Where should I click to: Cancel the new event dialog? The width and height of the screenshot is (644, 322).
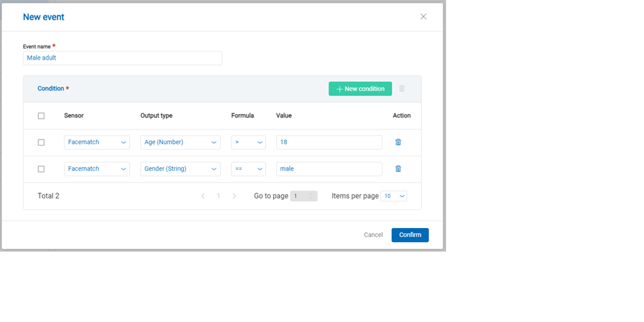tap(373, 235)
